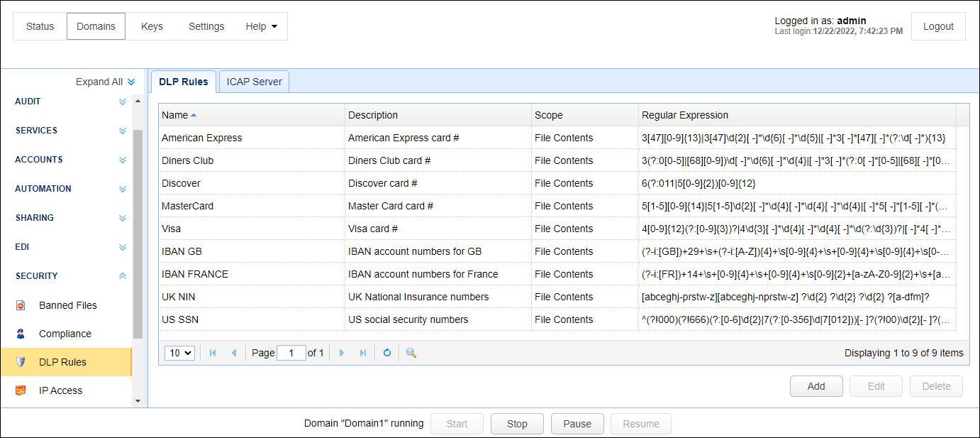The image size is (980, 438).
Task: Click the DLP Rules shield icon
Action: tap(21, 362)
